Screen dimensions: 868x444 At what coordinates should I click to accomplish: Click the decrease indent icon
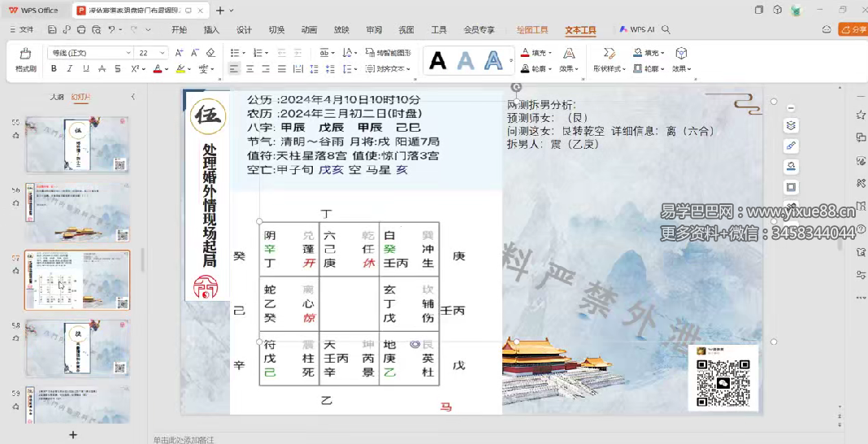point(282,53)
